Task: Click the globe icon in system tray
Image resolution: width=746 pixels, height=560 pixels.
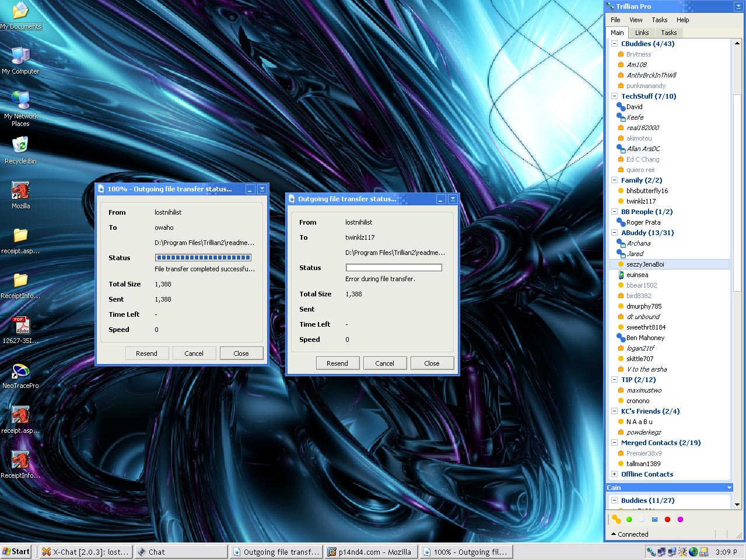Action: tap(693, 551)
